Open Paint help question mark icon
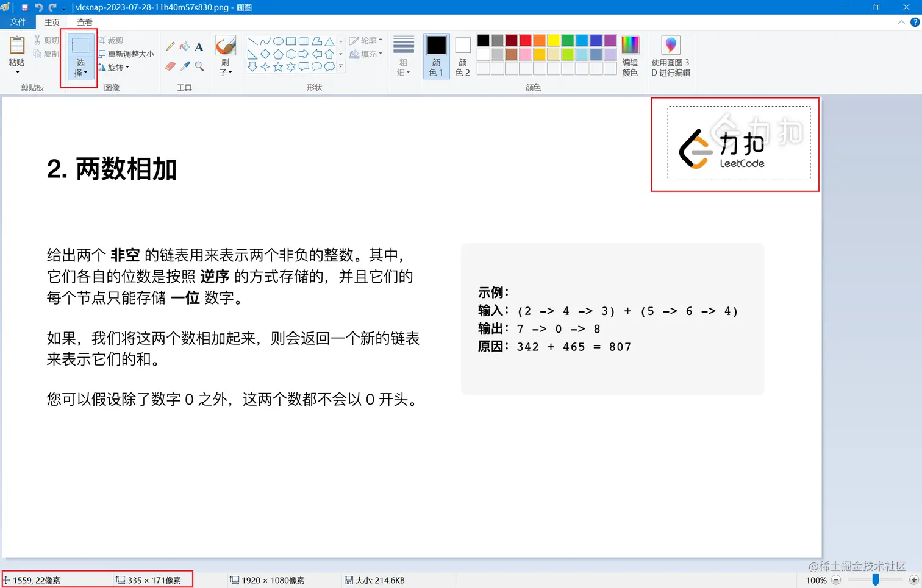Viewport: 922px width, 588px height. pyautogui.click(x=915, y=22)
